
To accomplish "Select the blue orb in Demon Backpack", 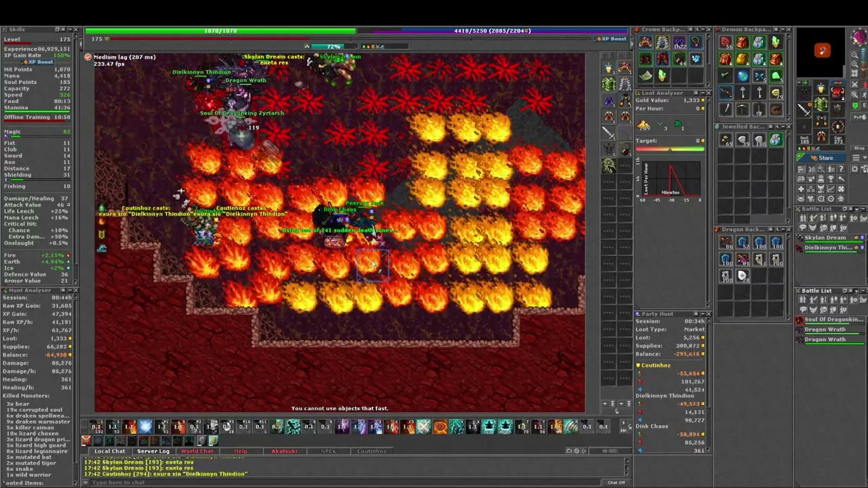I will point(743,76).
